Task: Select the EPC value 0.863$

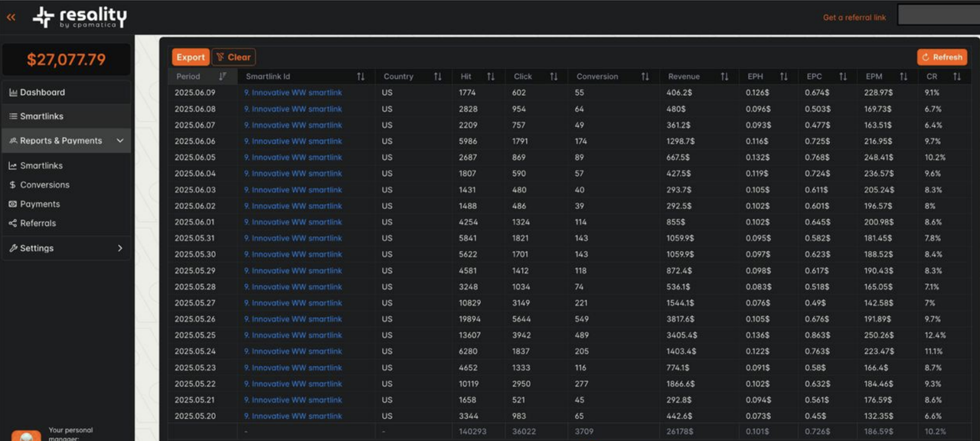Action: click(x=818, y=335)
